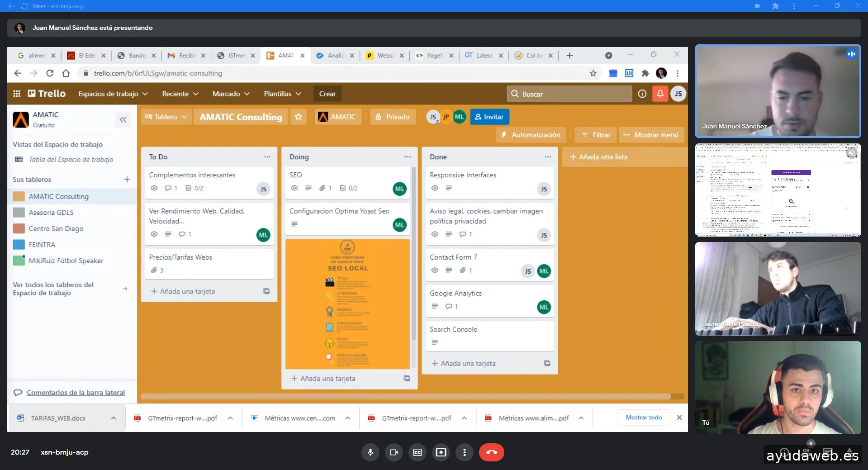Expand the Tablero view switcher
This screenshot has width=868, height=470.
166,117
